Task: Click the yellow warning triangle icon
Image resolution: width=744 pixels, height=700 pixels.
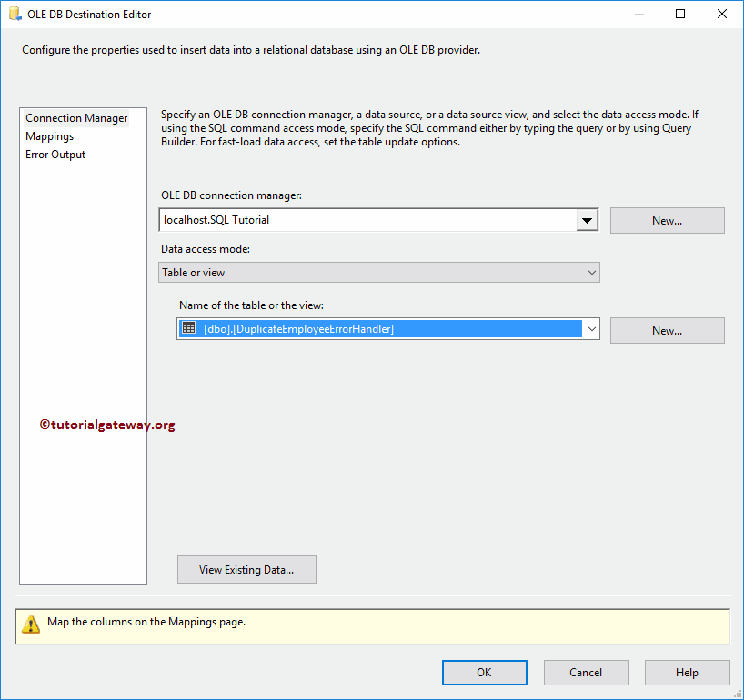Action: (x=31, y=625)
